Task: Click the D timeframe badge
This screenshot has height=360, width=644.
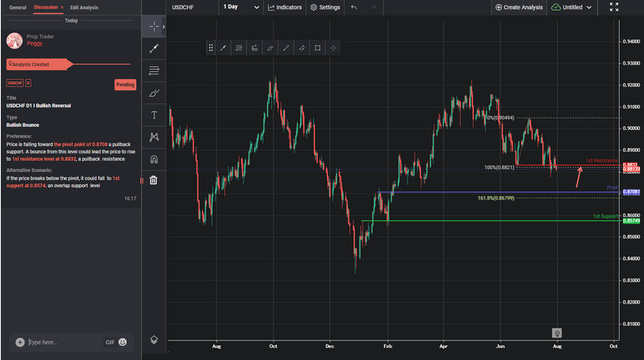Action: (28, 83)
